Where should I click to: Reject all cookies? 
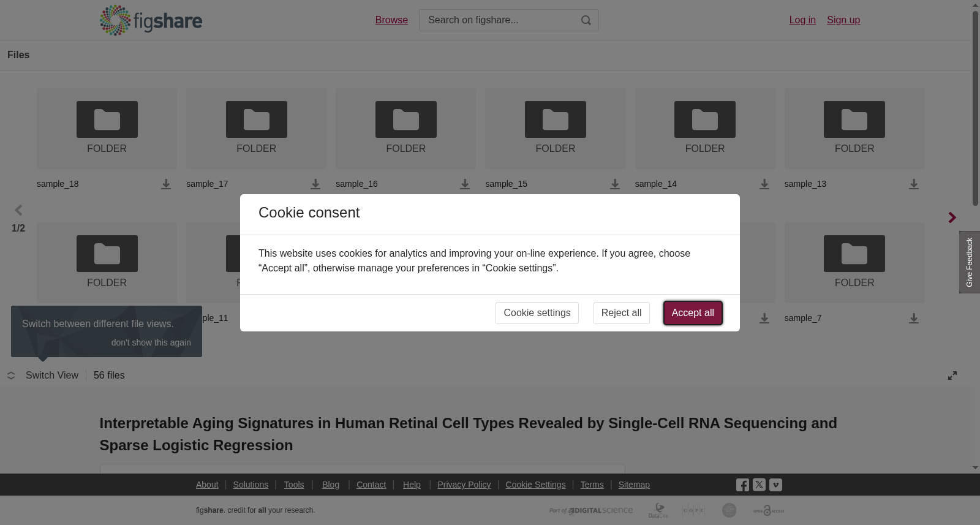point(621,313)
